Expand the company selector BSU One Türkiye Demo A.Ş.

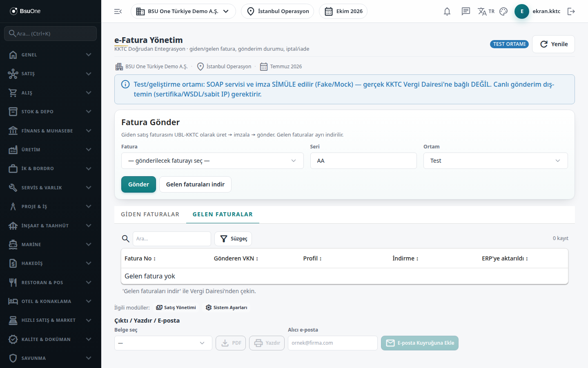pyautogui.click(x=183, y=11)
